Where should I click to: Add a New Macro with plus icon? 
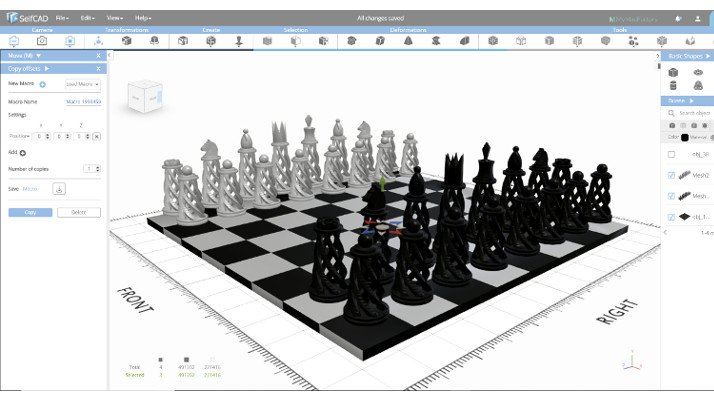[x=42, y=84]
